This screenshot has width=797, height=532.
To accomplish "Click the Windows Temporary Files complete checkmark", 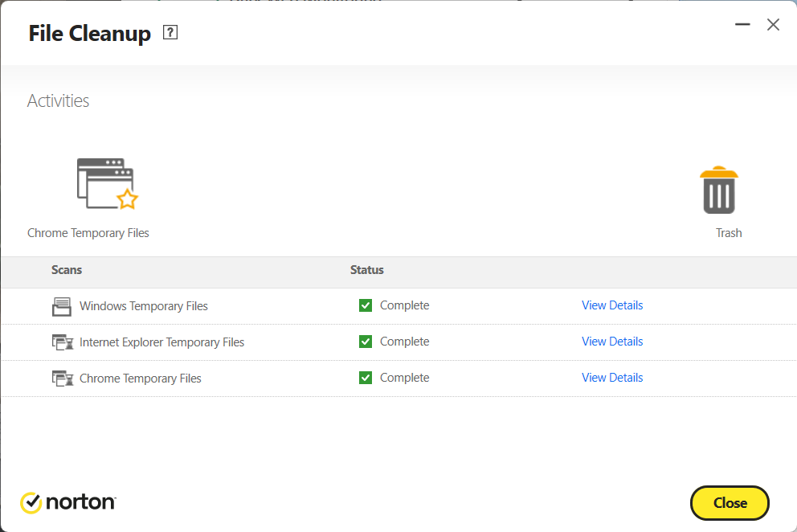I will click(x=366, y=305).
